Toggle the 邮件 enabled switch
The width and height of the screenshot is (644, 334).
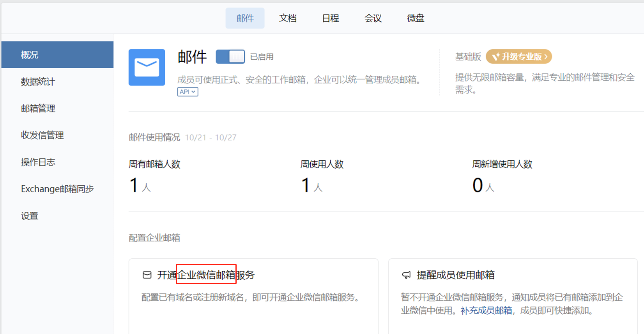pyautogui.click(x=230, y=57)
